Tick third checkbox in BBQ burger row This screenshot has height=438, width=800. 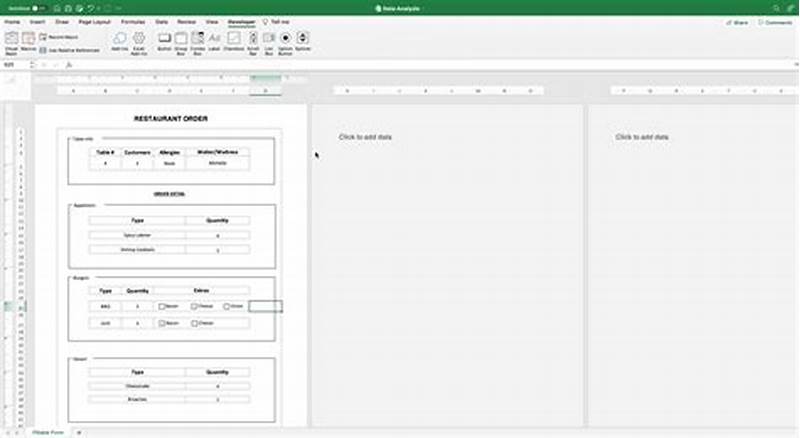227,306
